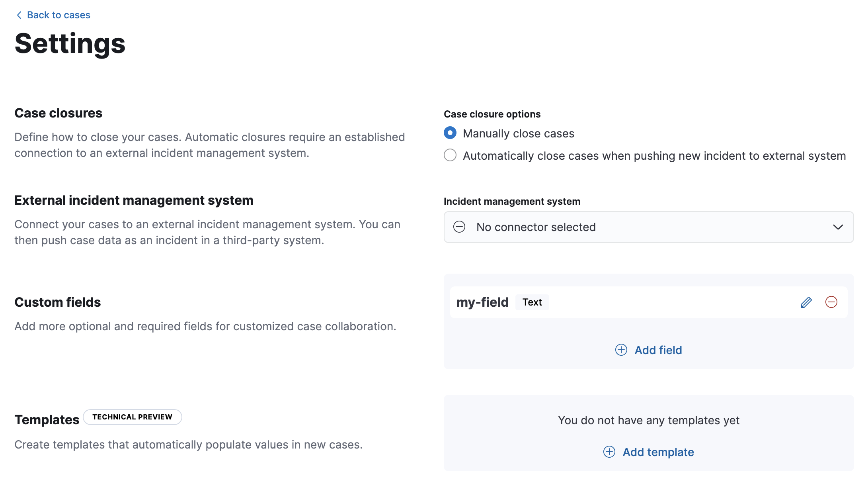868x480 pixels.
Task: Select the automatic closure radio button
Action: click(450, 156)
